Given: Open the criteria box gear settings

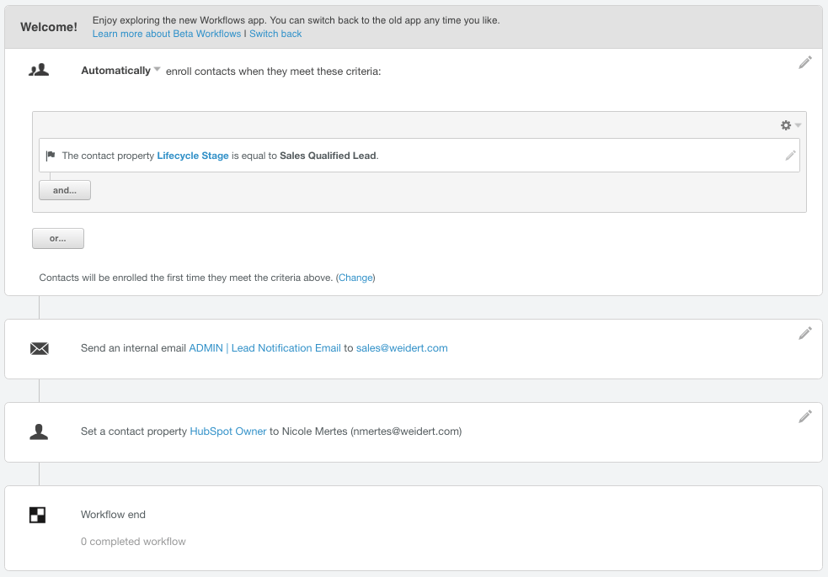Looking at the screenshot, I should coord(786,125).
